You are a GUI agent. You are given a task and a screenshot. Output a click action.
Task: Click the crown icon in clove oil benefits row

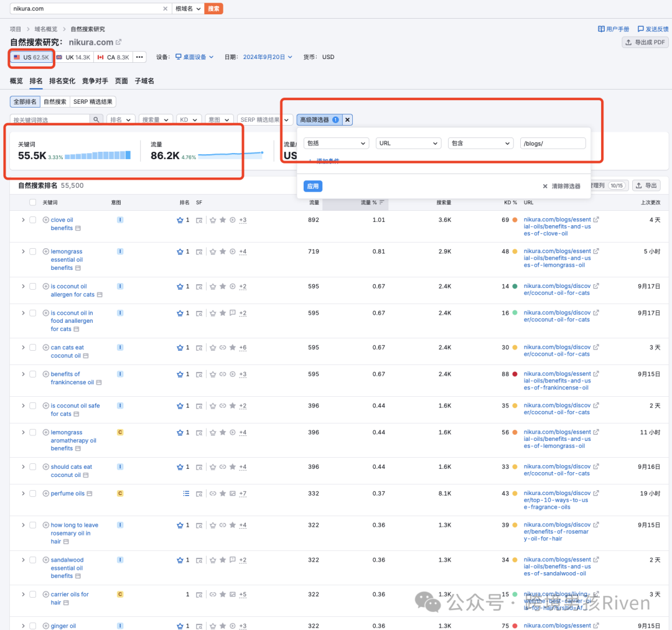(180, 220)
